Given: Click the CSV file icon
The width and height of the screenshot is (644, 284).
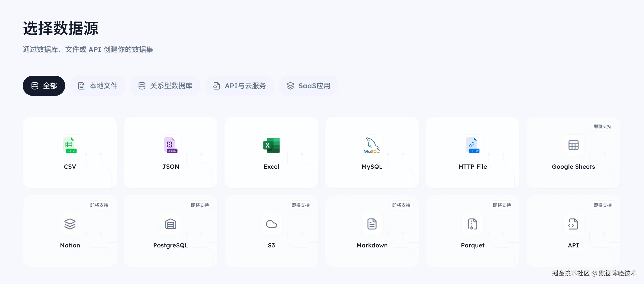Looking at the screenshot, I should tap(70, 145).
